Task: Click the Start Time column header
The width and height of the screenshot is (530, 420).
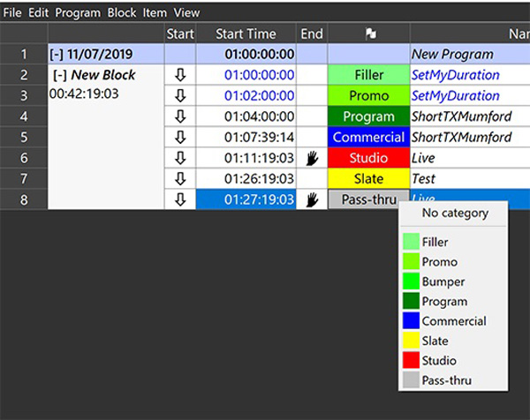Action: pos(246,34)
